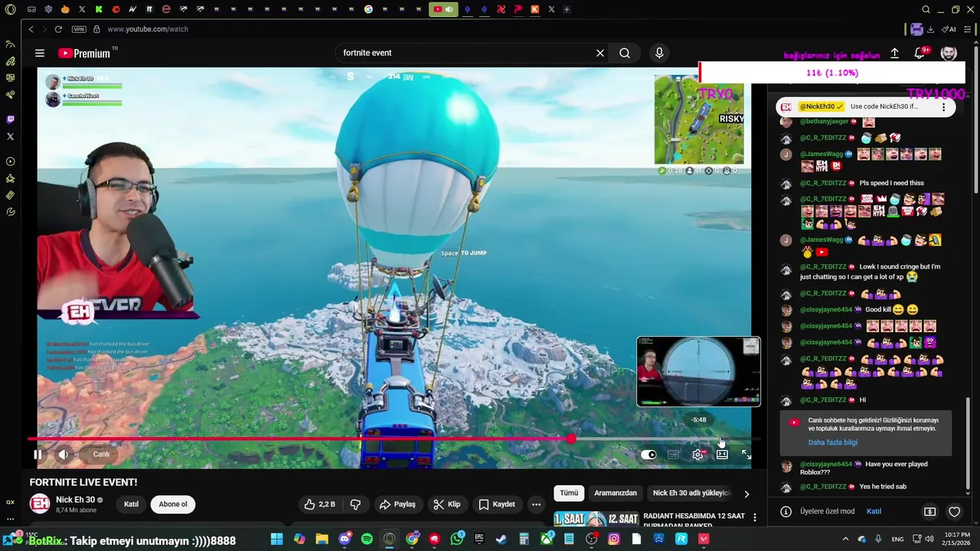Click Katıl link in members-only chat
Viewport: 980px width, 551px height.
coord(874,511)
